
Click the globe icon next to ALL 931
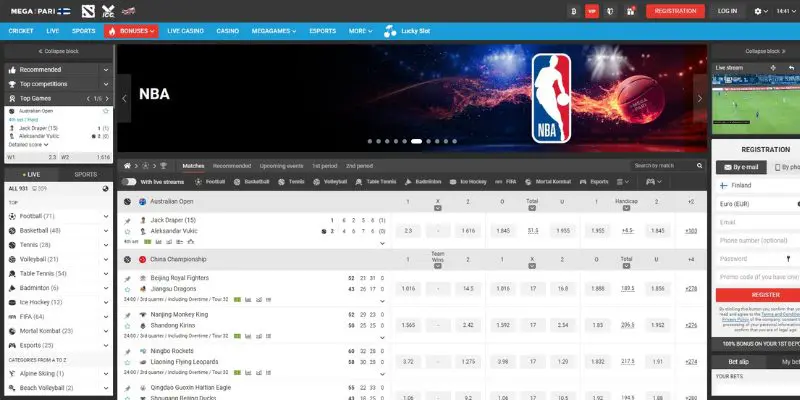[105, 188]
